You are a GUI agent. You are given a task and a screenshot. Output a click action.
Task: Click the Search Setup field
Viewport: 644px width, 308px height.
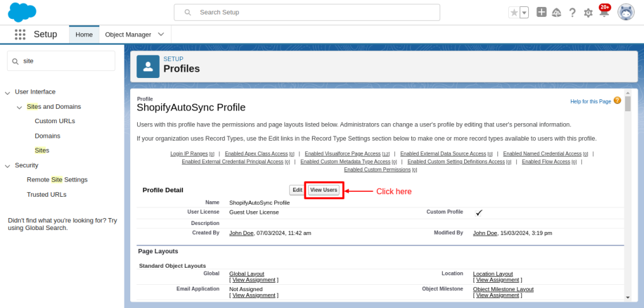coord(307,13)
